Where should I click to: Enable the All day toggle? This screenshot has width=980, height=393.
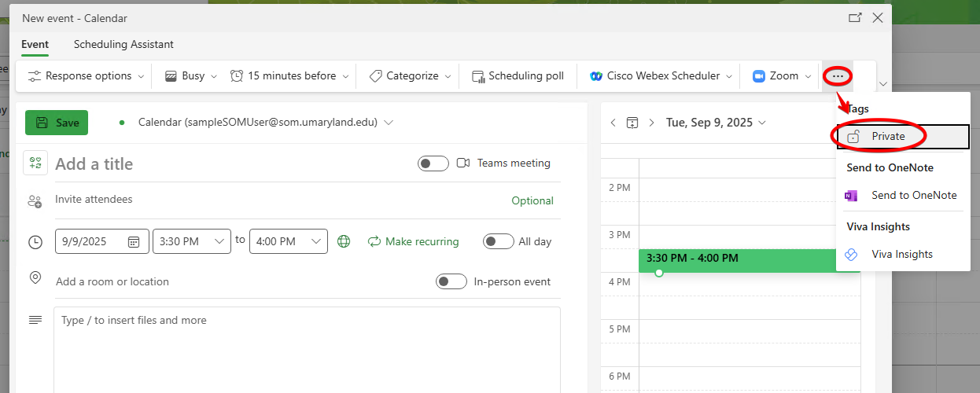(x=498, y=242)
